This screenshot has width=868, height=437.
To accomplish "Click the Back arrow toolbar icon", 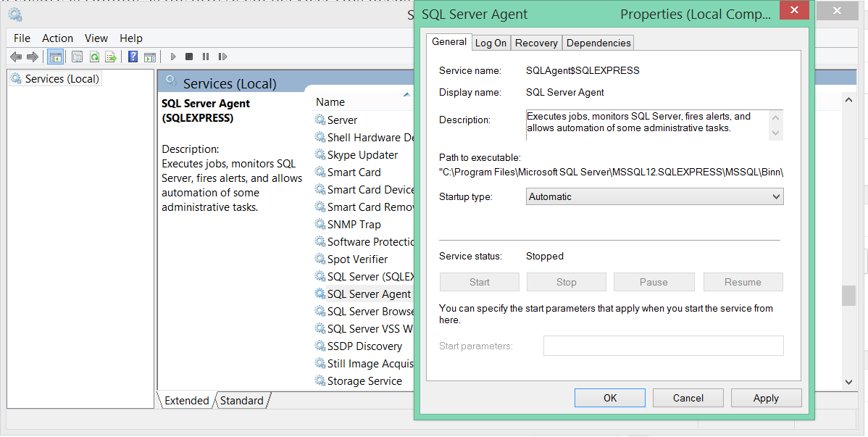I will [x=16, y=57].
